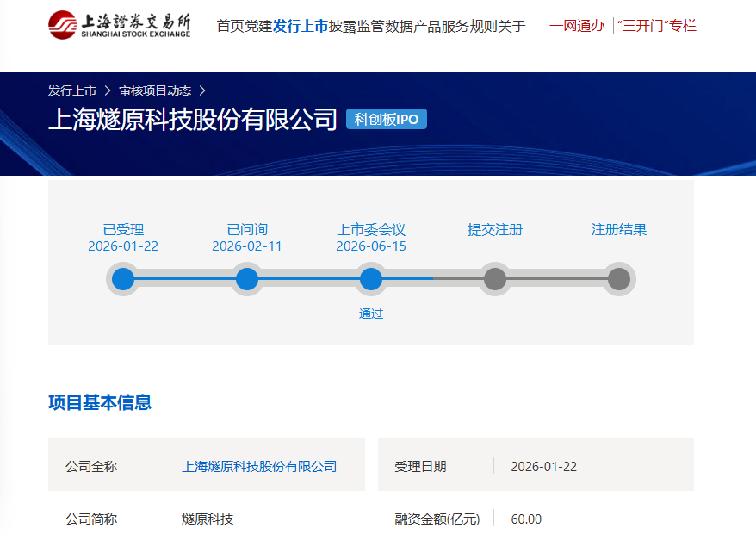Image resolution: width=756 pixels, height=541 pixels.
Task: Open the 监管 navigation item
Action: pos(371,26)
